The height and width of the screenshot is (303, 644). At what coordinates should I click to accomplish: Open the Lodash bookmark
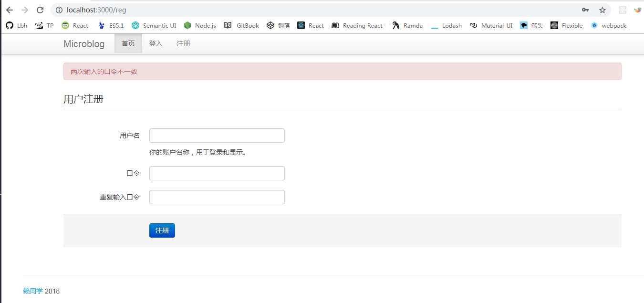point(447,26)
